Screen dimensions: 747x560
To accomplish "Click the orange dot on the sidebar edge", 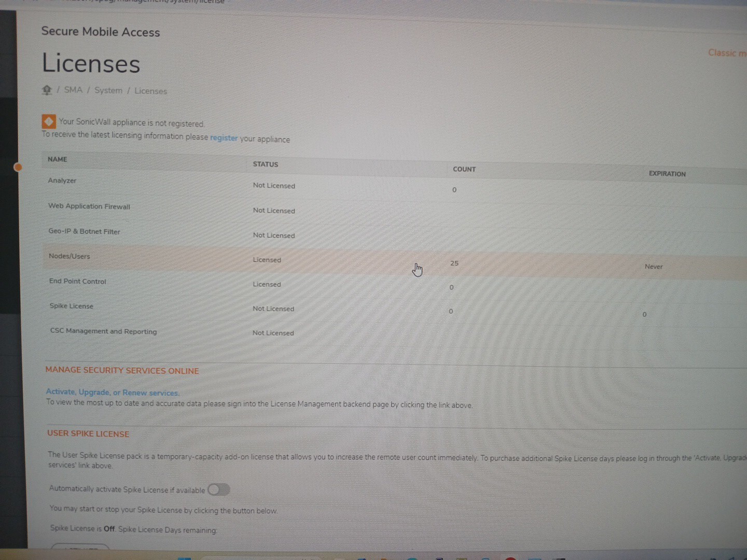I will [x=18, y=167].
